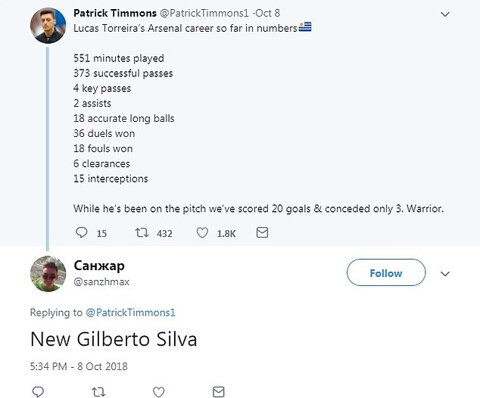Reply to Patrick Timmons' tweet
The image size is (480, 398).
pyautogui.click(x=82, y=232)
